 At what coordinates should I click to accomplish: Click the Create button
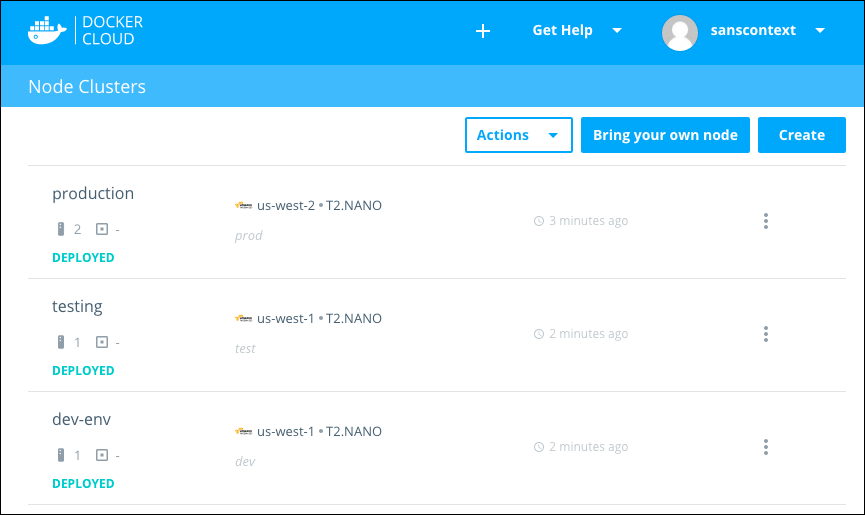(801, 135)
